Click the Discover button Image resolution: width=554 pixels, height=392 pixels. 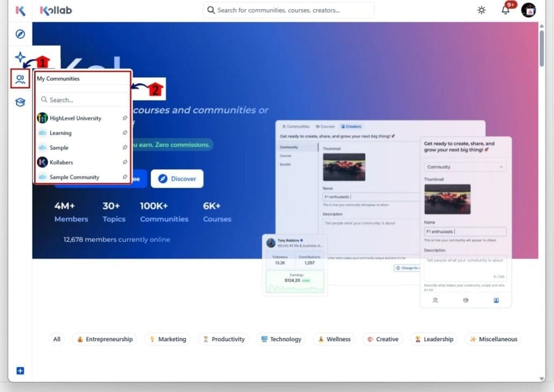[177, 178]
